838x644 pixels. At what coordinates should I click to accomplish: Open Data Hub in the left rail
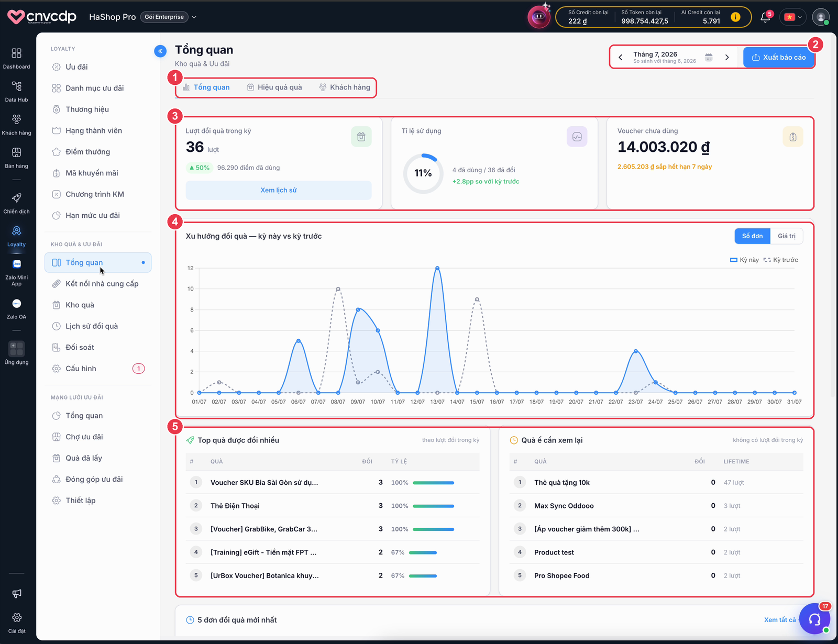pos(16,91)
